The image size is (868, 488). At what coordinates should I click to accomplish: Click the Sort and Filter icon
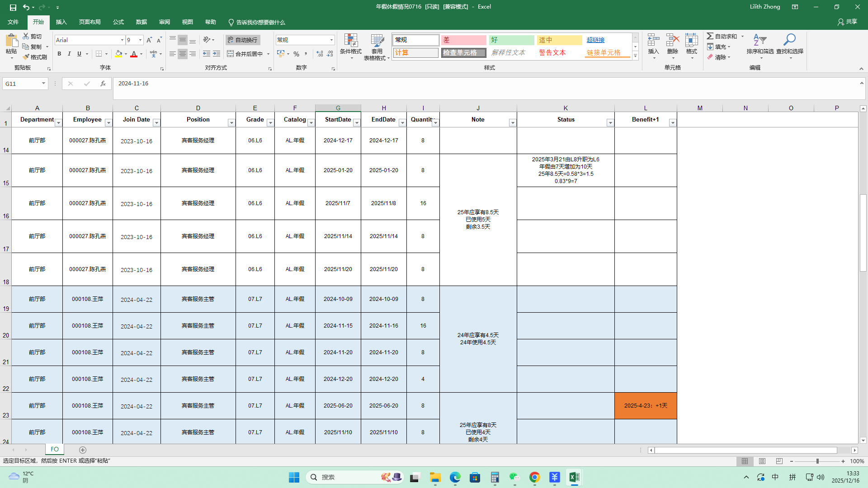click(759, 41)
